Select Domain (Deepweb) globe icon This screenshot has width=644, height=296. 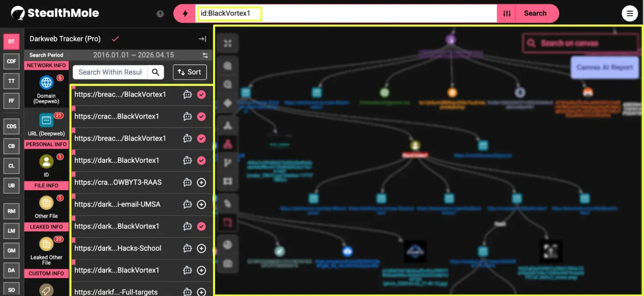click(46, 83)
